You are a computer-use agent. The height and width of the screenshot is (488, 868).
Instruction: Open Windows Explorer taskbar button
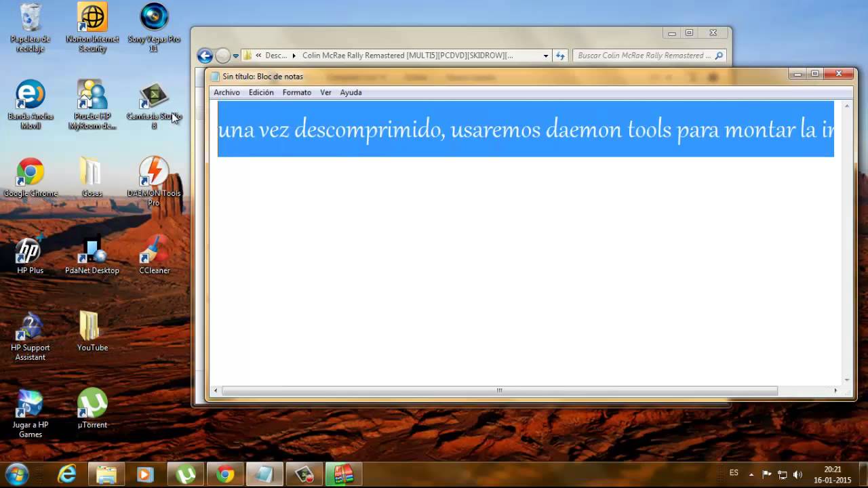coord(106,474)
